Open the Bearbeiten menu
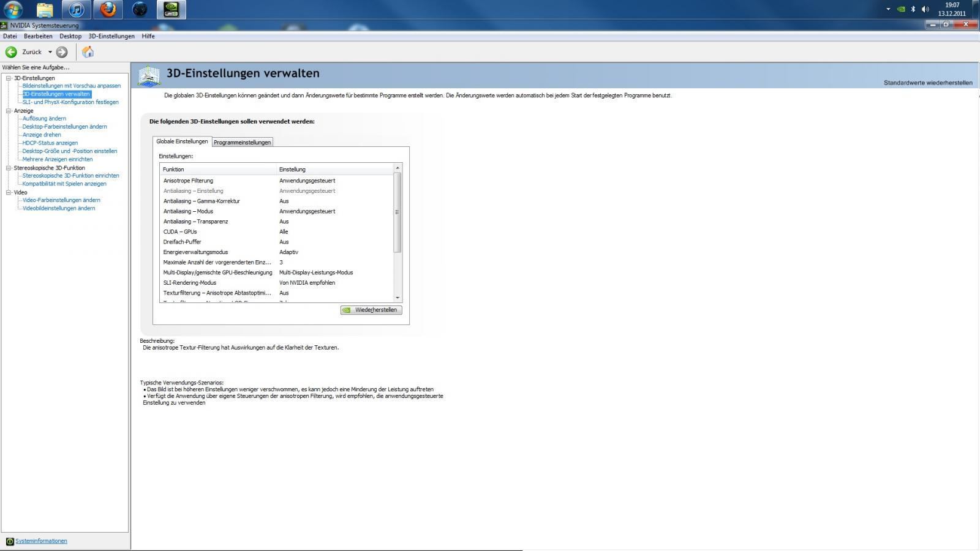980x551 pixels. click(38, 36)
